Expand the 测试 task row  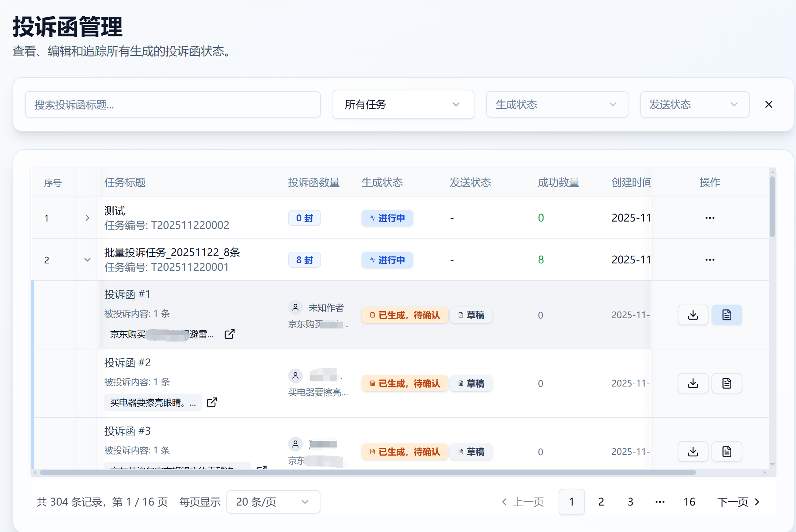pos(87,218)
